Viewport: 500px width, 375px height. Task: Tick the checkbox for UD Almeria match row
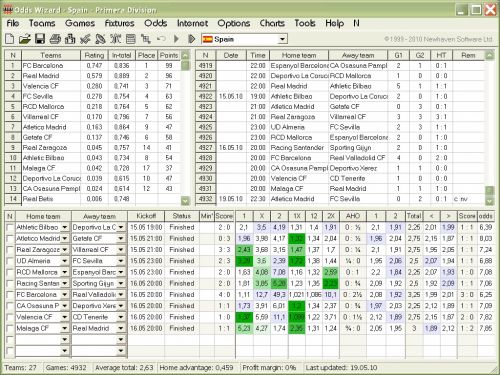[10, 261]
